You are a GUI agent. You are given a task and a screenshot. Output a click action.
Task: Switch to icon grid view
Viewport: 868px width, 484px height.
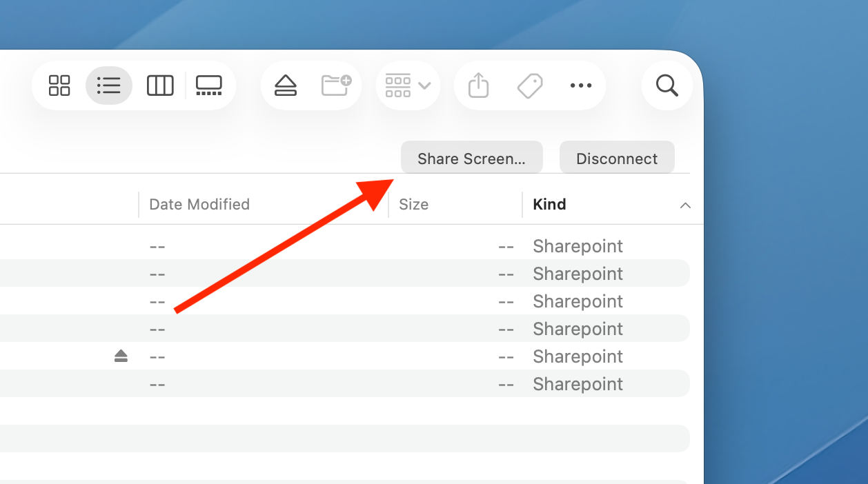coord(59,85)
